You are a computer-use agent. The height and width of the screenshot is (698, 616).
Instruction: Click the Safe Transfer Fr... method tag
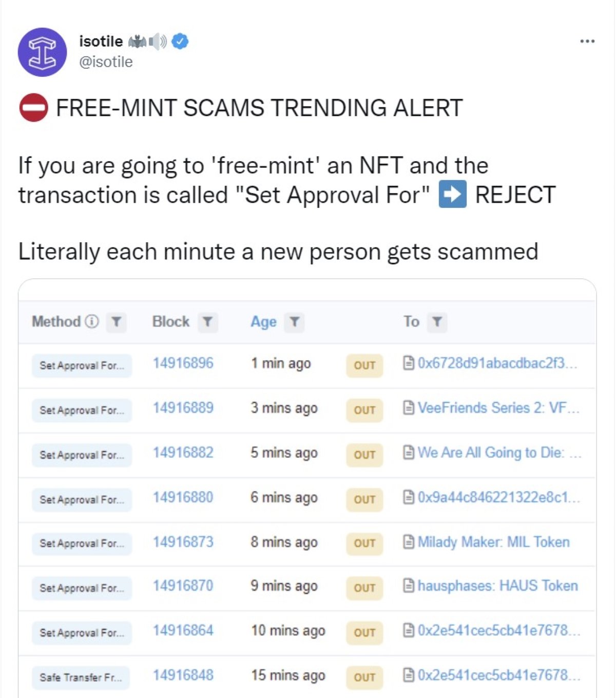point(81,677)
